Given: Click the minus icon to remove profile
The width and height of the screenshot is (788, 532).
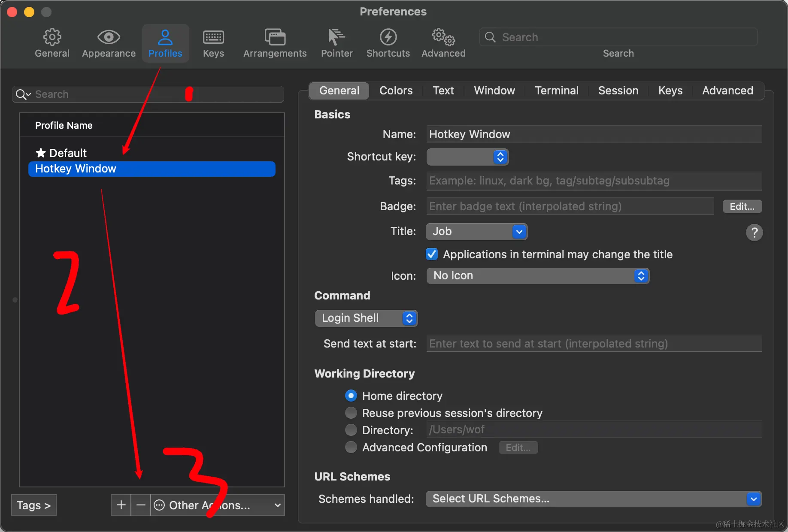Looking at the screenshot, I should 141,505.
